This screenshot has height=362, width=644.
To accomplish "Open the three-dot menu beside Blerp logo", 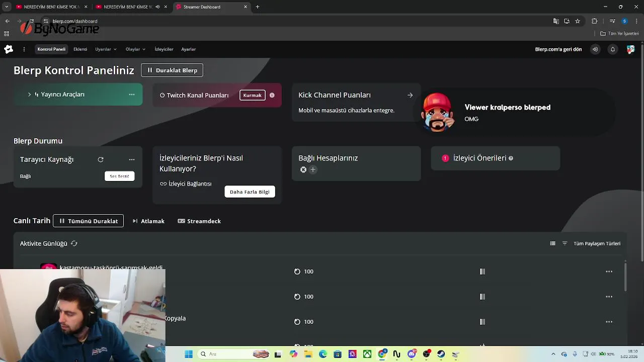I will [x=24, y=49].
